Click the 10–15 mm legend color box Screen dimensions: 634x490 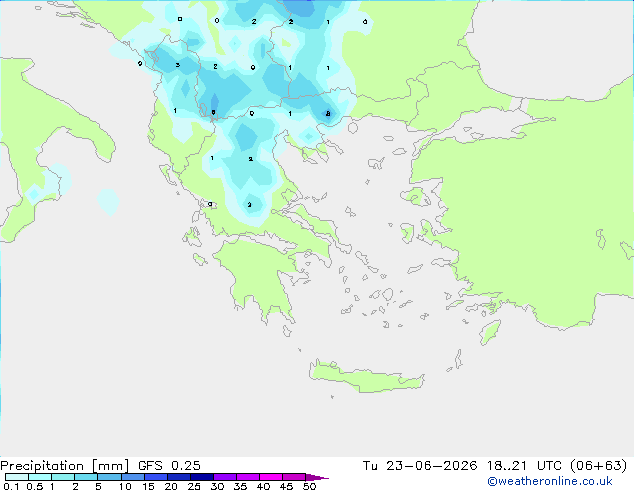(x=132, y=477)
